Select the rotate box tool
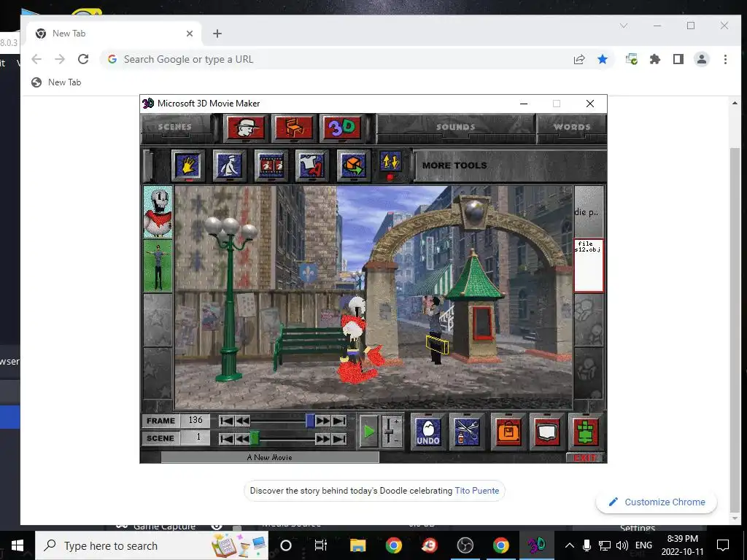 tap(353, 166)
